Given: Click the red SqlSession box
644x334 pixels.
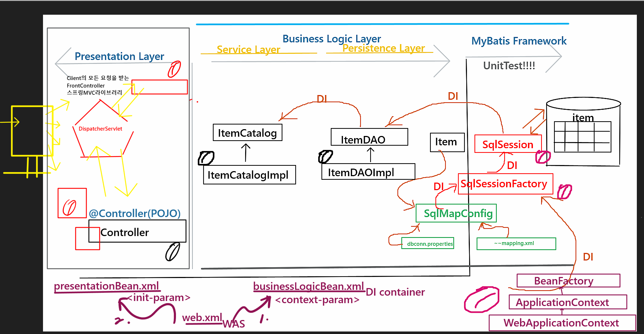Looking at the screenshot, I should click(x=508, y=144).
